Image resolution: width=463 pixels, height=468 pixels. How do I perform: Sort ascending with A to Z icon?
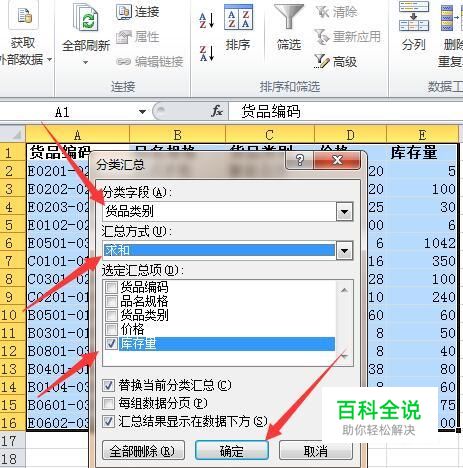(x=207, y=20)
